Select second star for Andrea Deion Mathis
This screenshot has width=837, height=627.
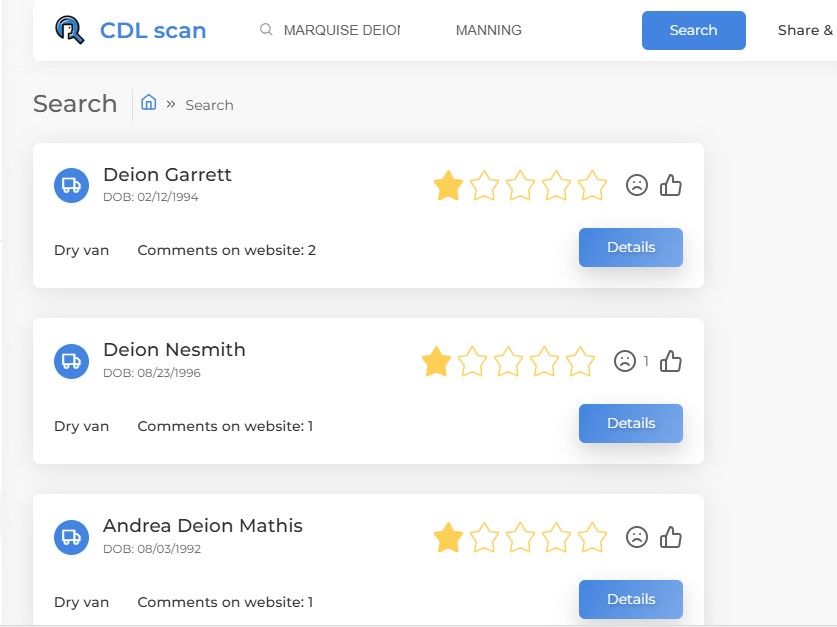tap(484, 537)
